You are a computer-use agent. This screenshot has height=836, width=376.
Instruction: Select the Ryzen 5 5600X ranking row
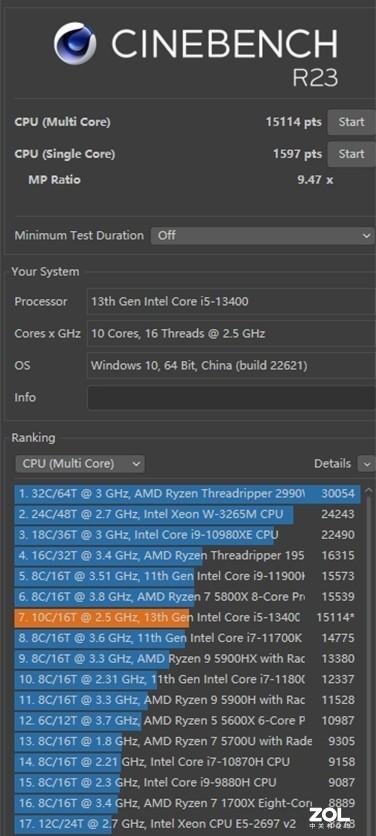187,721
